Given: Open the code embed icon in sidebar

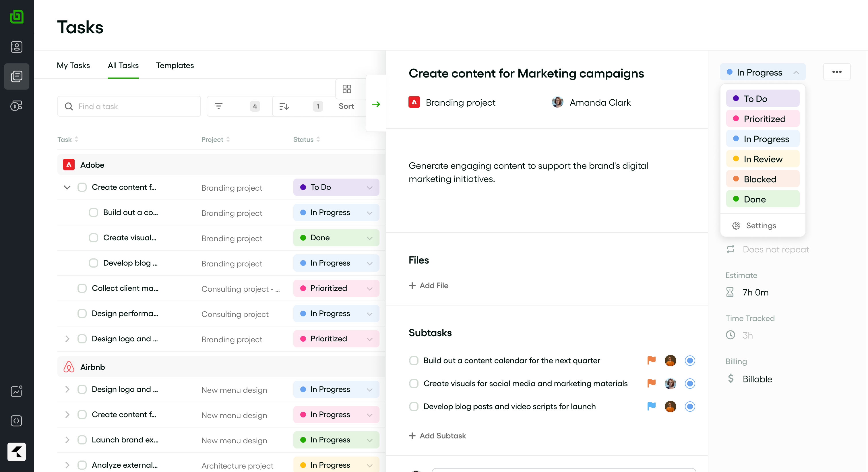Looking at the screenshot, I should click(17, 421).
